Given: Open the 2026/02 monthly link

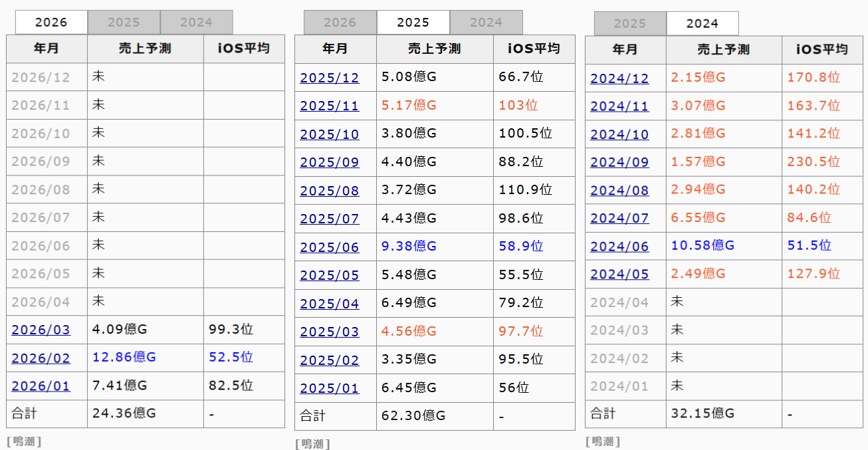Looking at the screenshot, I should (41, 358).
